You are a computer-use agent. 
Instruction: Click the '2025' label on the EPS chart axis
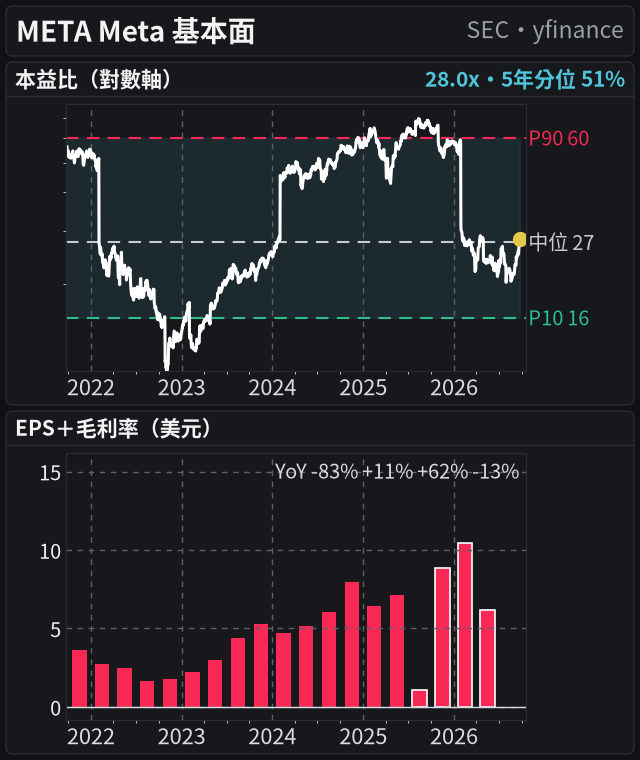click(x=363, y=737)
